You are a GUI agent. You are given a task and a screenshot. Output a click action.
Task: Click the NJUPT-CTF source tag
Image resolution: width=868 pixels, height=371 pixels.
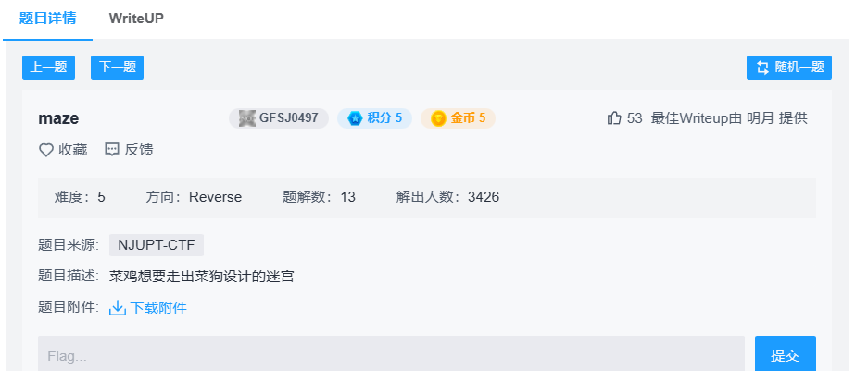[x=157, y=245]
